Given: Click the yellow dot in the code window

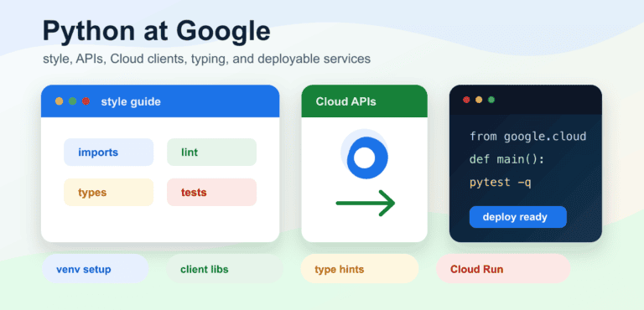Looking at the screenshot, I should click(x=479, y=100).
